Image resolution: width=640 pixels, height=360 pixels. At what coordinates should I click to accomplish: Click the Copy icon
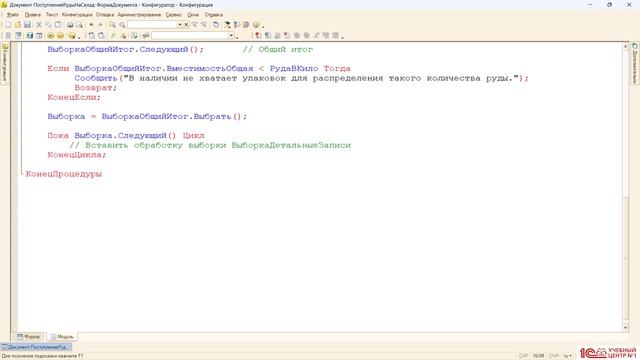[x=49, y=25]
